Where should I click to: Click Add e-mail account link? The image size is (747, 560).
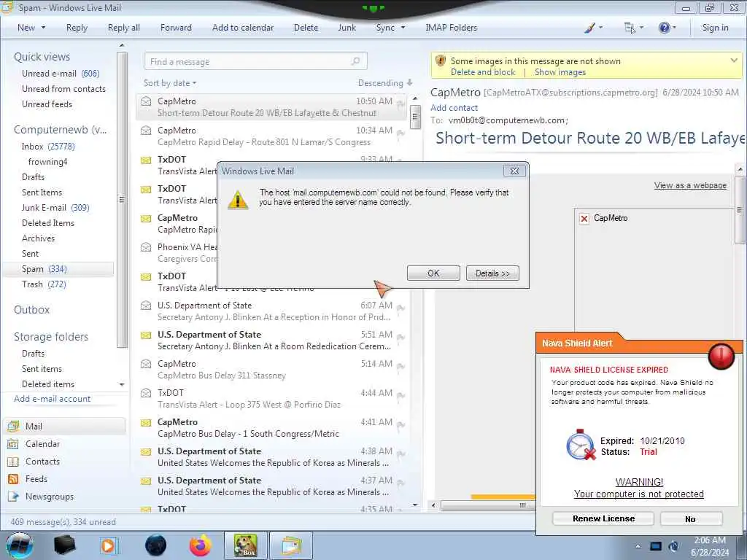tap(52, 399)
